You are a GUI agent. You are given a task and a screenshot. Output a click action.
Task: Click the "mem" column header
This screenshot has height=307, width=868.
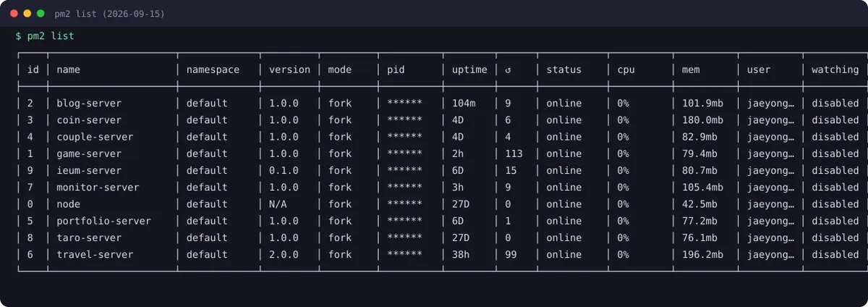tap(691, 70)
